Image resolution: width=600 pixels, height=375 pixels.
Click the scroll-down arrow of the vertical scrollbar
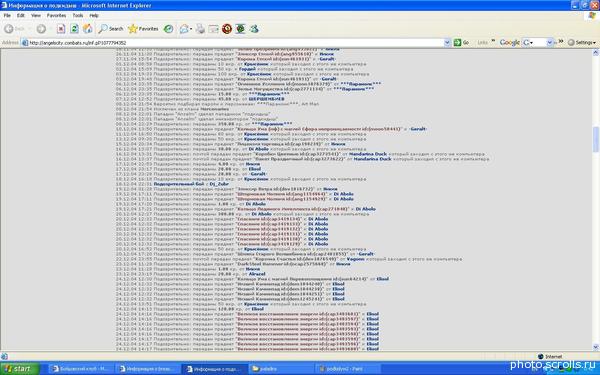(596, 347)
